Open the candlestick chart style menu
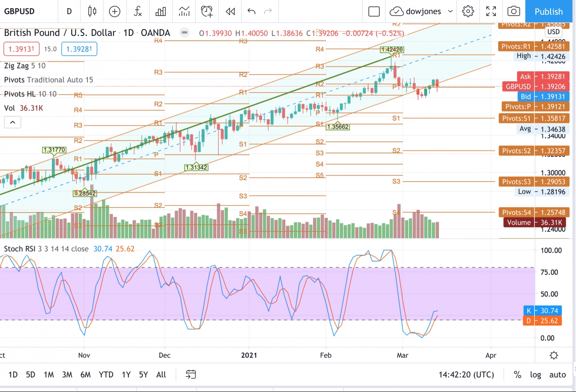Viewport: 576px width, 392px height. (x=92, y=11)
